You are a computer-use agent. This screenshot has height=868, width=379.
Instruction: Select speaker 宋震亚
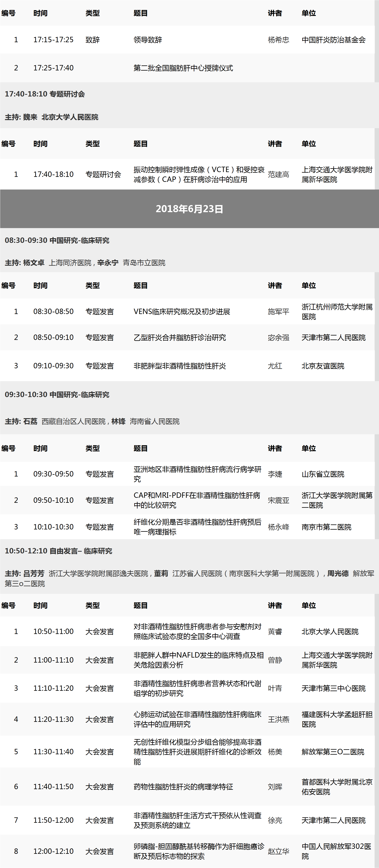point(278,500)
